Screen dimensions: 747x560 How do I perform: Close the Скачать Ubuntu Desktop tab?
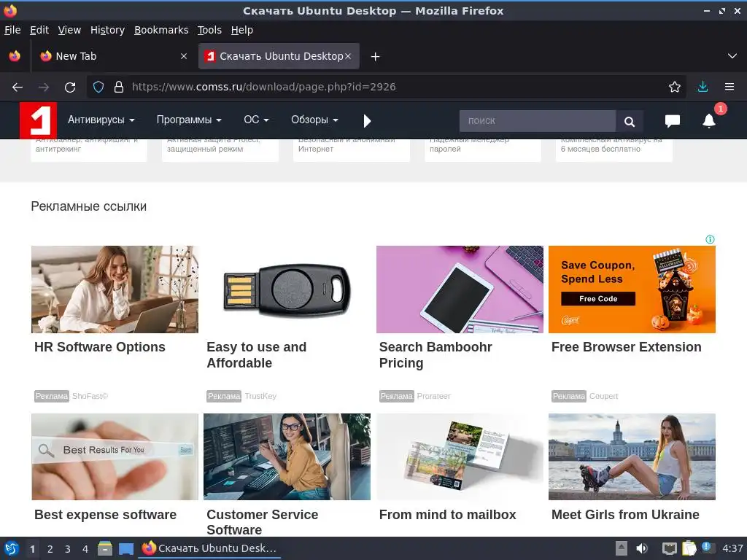pos(348,56)
